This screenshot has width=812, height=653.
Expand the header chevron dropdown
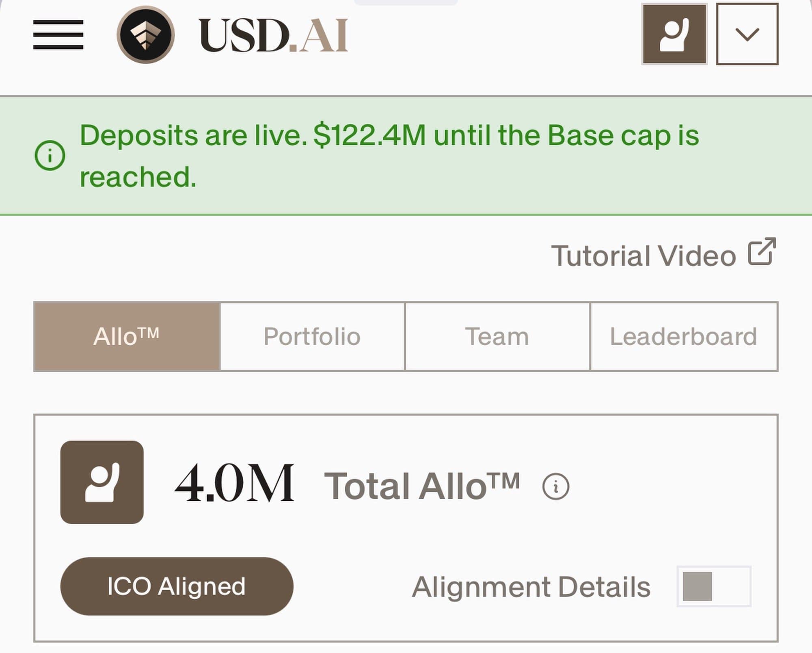(x=747, y=34)
